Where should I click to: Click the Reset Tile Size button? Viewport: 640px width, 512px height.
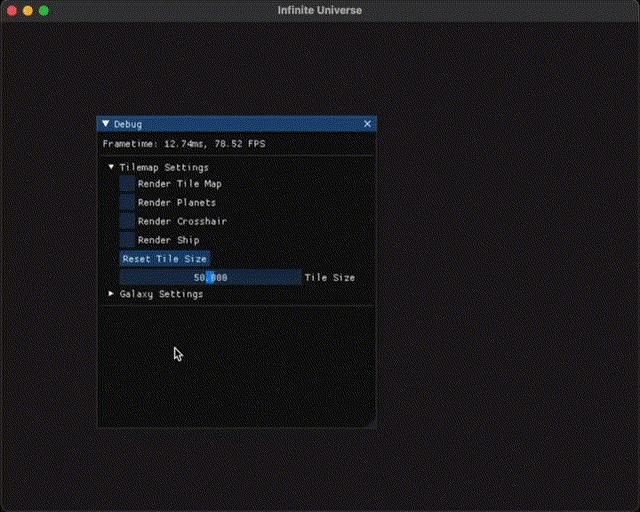[165, 259]
